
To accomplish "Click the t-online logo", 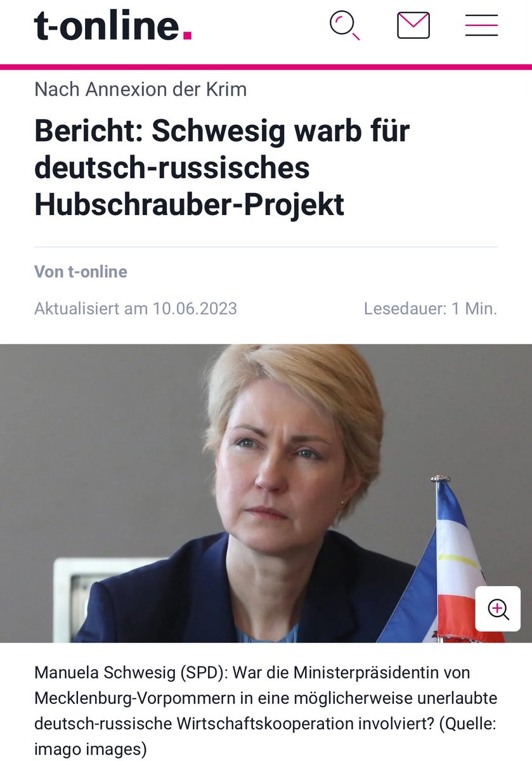I will (x=113, y=25).
